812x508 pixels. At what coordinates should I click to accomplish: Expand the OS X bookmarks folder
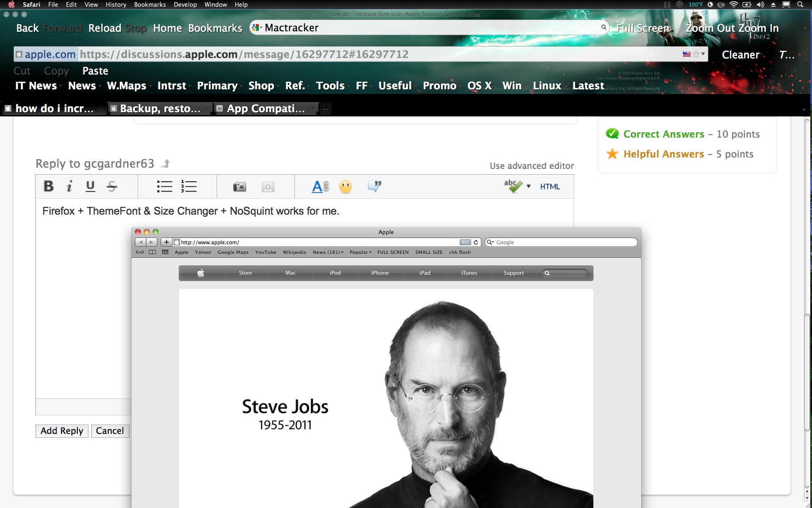[x=479, y=86]
